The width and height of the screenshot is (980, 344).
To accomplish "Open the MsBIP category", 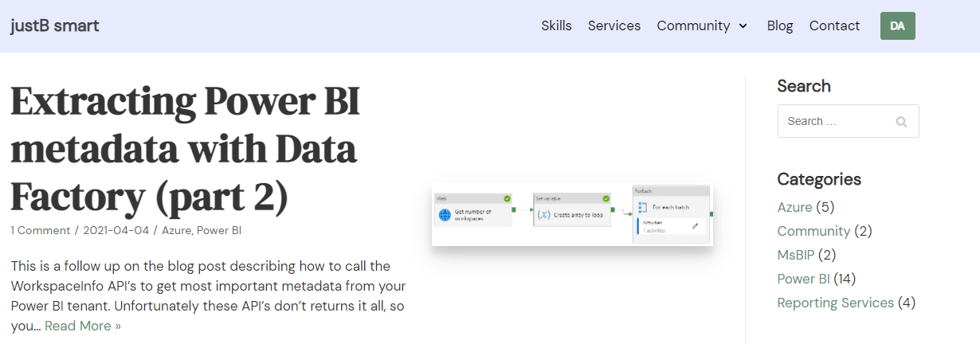I will click(x=795, y=255).
